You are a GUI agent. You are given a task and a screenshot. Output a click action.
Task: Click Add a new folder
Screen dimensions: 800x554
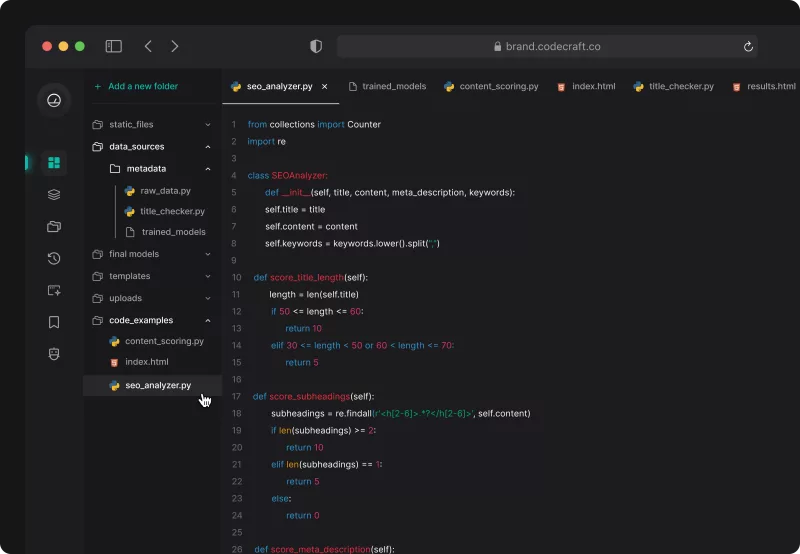pyautogui.click(x=142, y=87)
